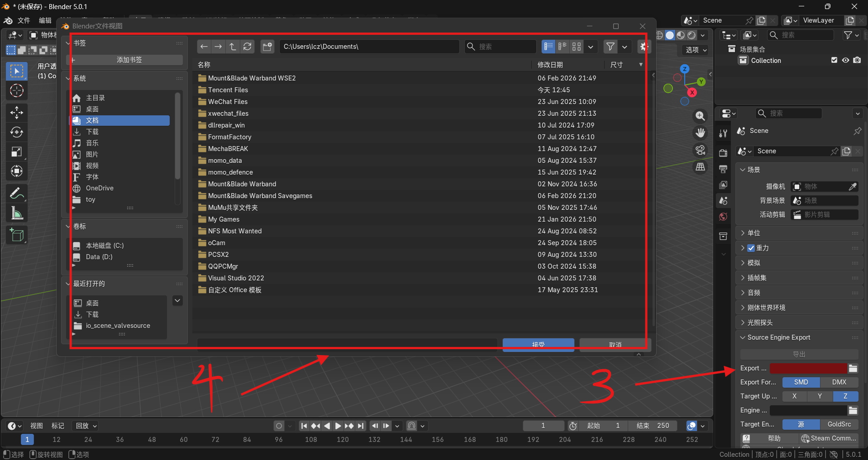868x460 pixels.
Task: Select the Rotate tool in viewport toolbar
Action: point(17,132)
